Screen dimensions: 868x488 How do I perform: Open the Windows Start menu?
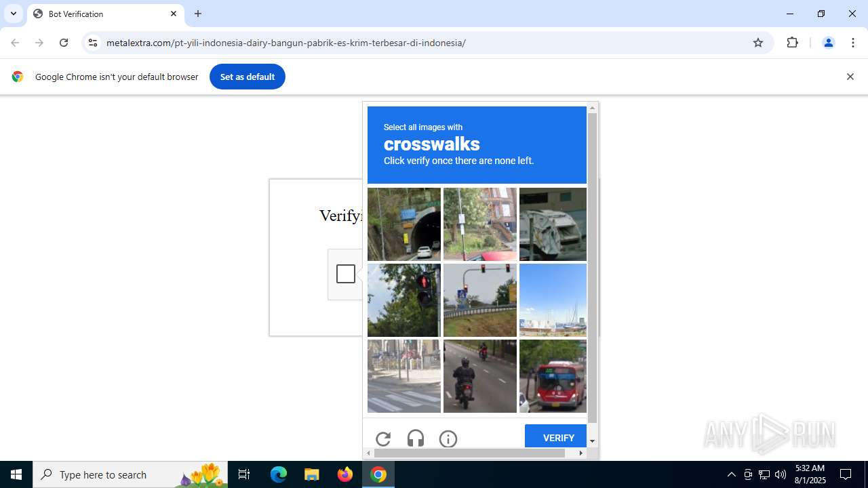tap(16, 474)
